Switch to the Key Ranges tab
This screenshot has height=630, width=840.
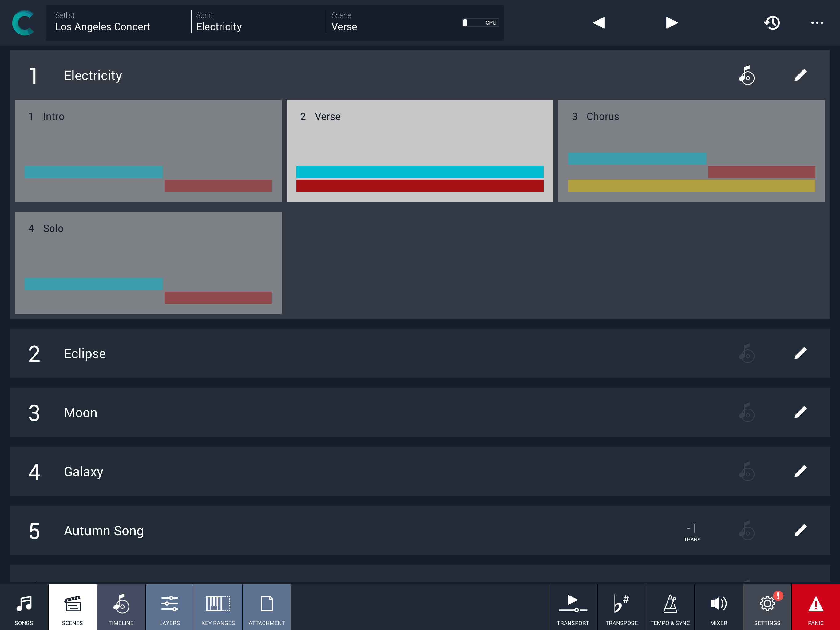[x=218, y=607]
